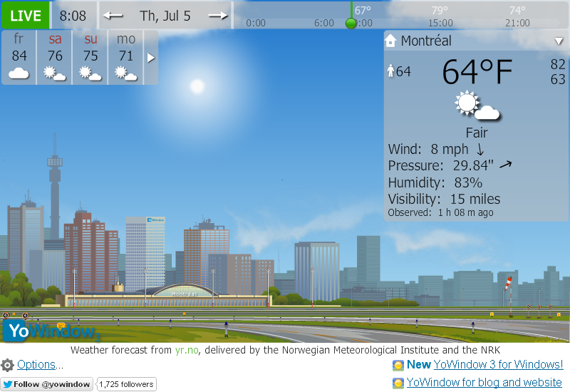
Task: Click the LIVE mode button
Action: click(x=26, y=16)
